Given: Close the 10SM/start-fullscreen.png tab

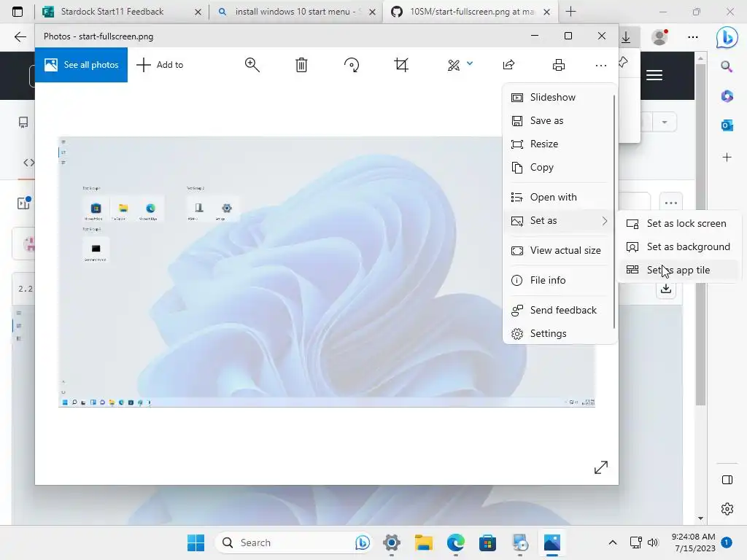Looking at the screenshot, I should tap(547, 12).
